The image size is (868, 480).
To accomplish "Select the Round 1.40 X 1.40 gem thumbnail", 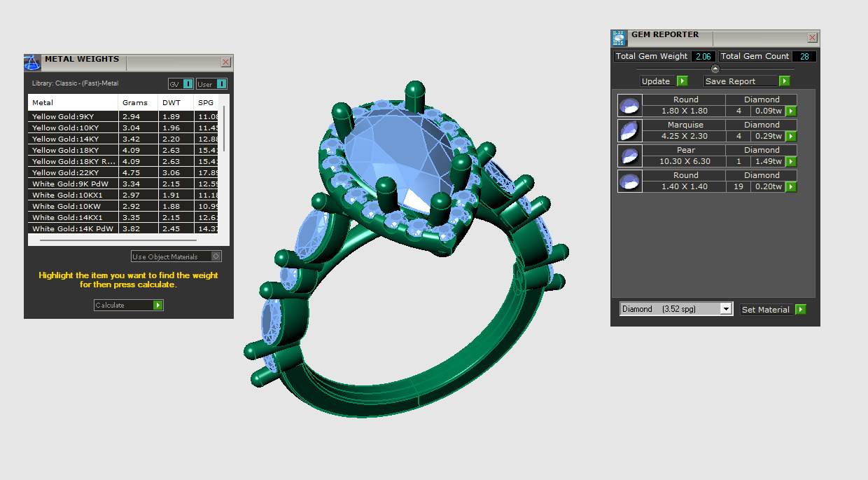I will tap(630, 181).
